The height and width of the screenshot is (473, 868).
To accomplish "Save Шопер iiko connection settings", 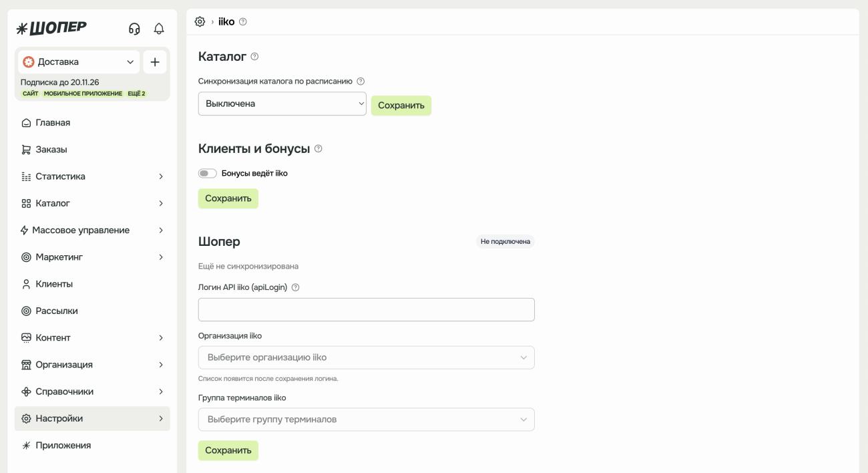I will [228, 450].
